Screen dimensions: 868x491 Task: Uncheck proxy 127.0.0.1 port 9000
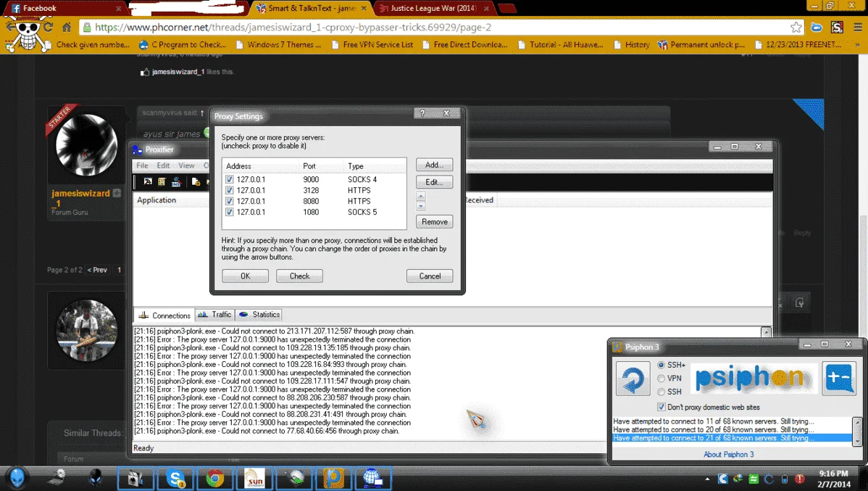(229, 180)
